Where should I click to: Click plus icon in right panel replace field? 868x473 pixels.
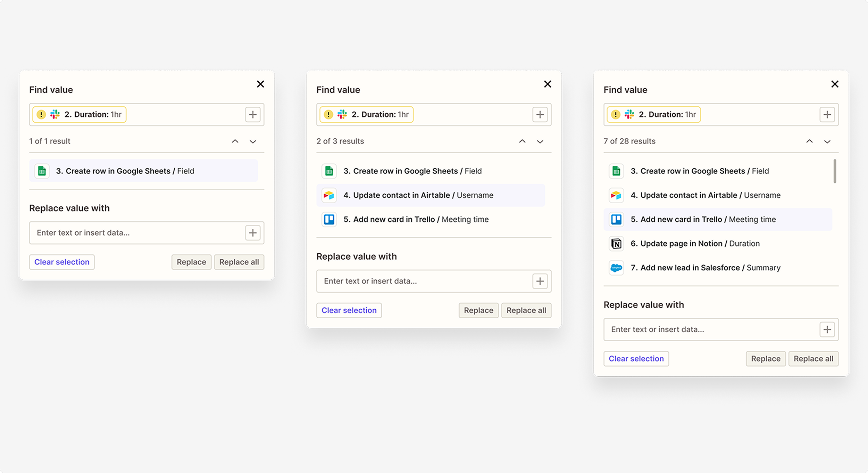click(827, 329)
